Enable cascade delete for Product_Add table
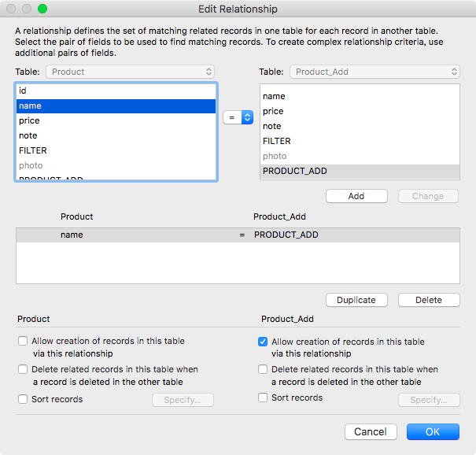 (263, 369)
